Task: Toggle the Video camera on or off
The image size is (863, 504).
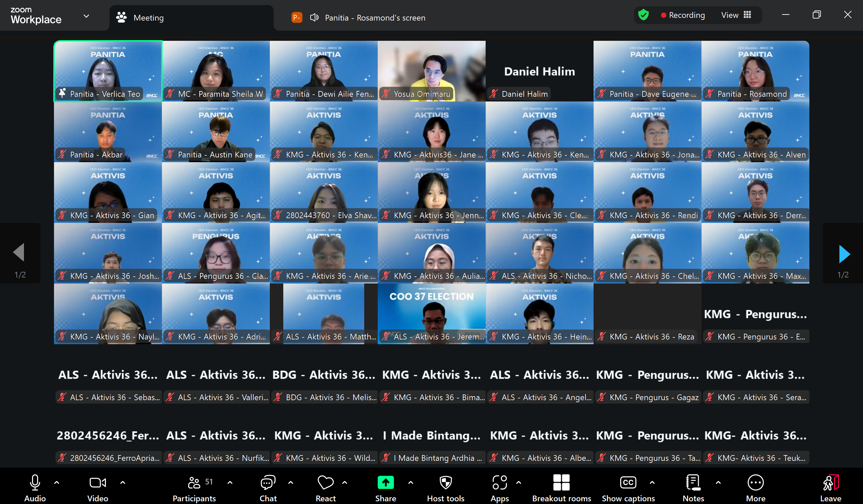Action: coord(97,483)
